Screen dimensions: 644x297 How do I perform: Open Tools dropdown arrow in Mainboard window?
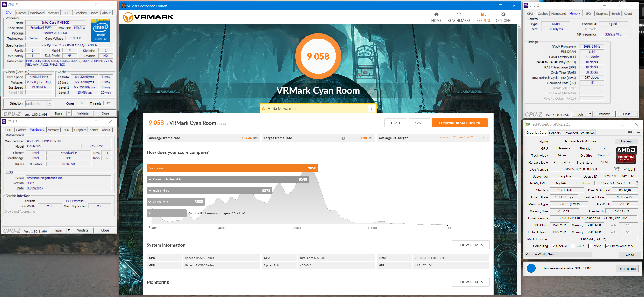click(x=68, y=230)
